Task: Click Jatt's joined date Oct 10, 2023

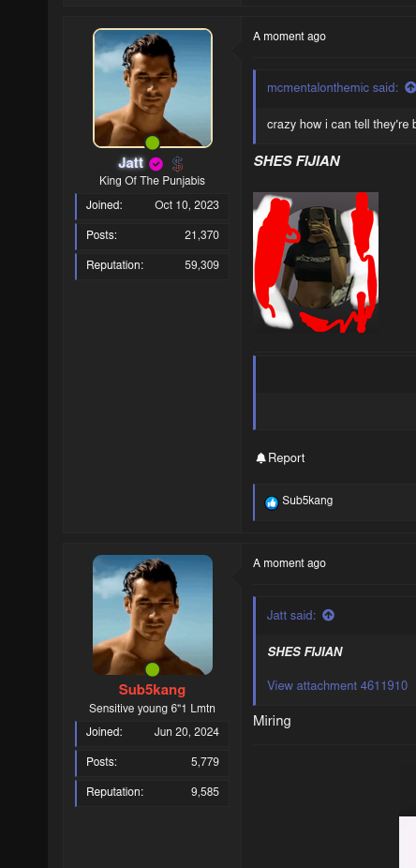Action: point(187,205)
